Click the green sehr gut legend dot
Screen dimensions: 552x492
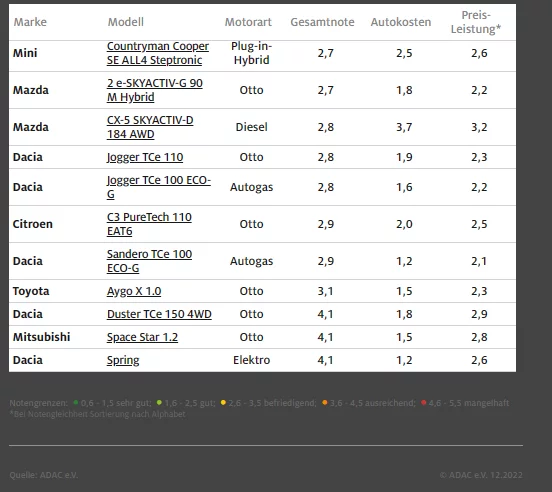click(76, 402)
